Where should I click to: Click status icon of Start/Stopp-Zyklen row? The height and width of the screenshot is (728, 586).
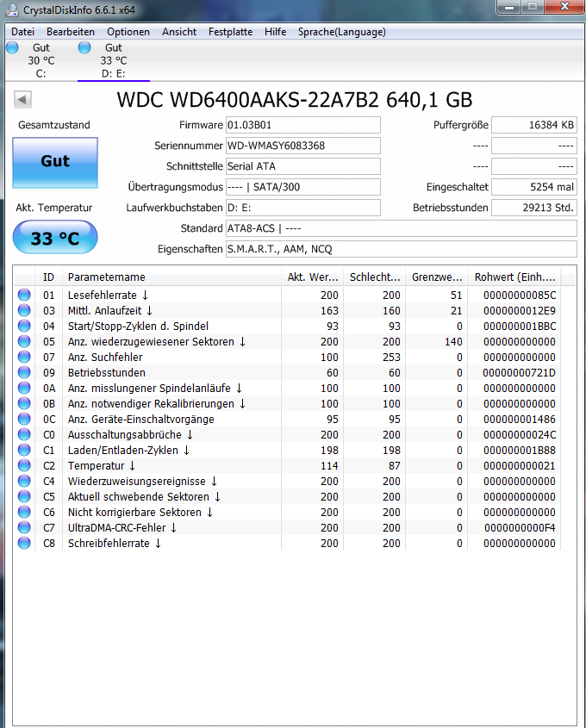(24, 326)
